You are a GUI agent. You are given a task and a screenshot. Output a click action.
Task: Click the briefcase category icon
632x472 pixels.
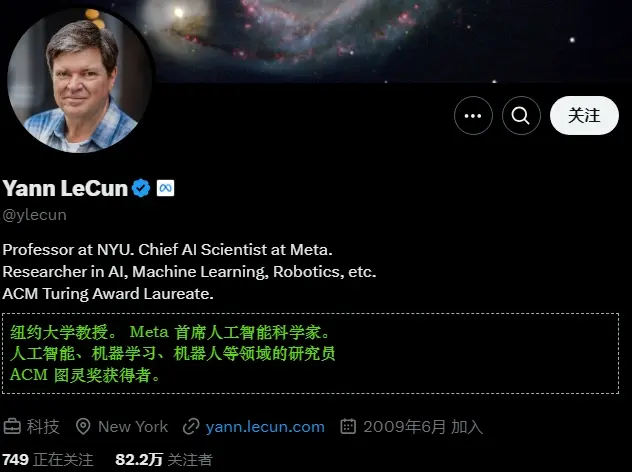pyautogui.click(x=12, y=426)
